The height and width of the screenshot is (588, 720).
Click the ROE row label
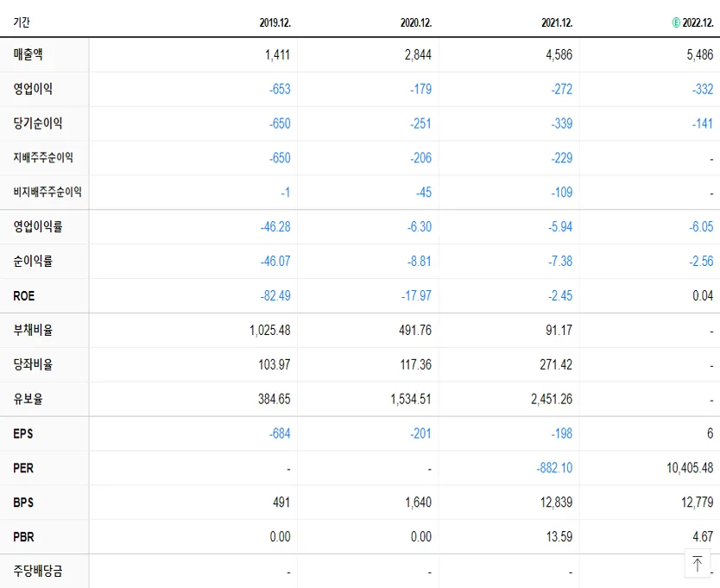[24, 296]
